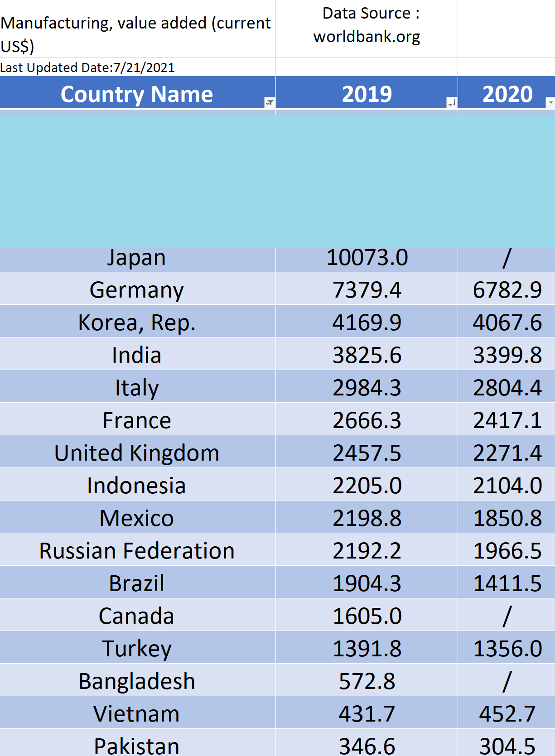
Task: Open the 2019 column sort dropdown
Action: pyautogui.click(x=452, y=102)
